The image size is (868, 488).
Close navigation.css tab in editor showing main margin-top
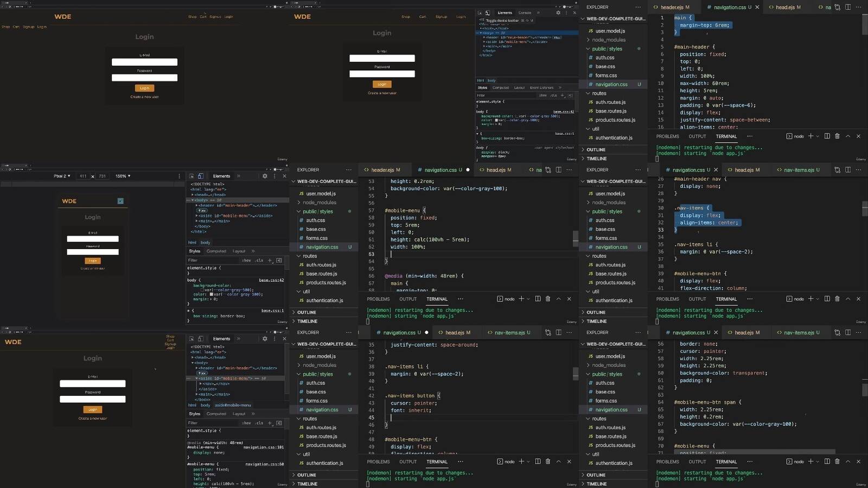(x=757, y=8)
